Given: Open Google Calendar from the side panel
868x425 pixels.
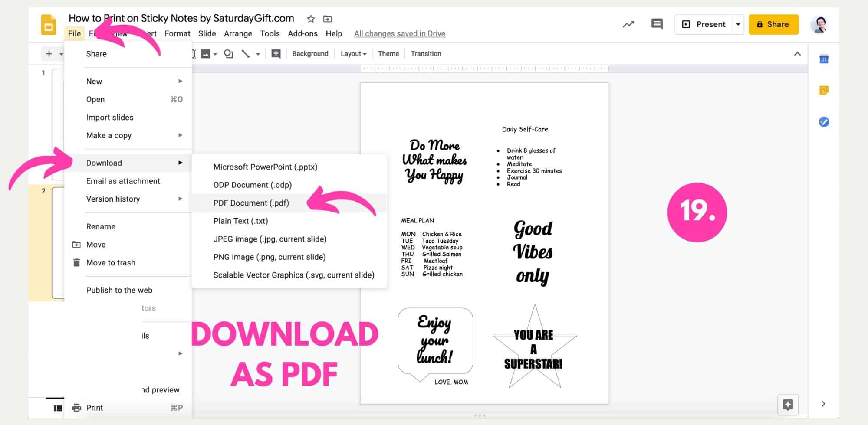Looking at the screenshot, I should (x=824, y=59).
